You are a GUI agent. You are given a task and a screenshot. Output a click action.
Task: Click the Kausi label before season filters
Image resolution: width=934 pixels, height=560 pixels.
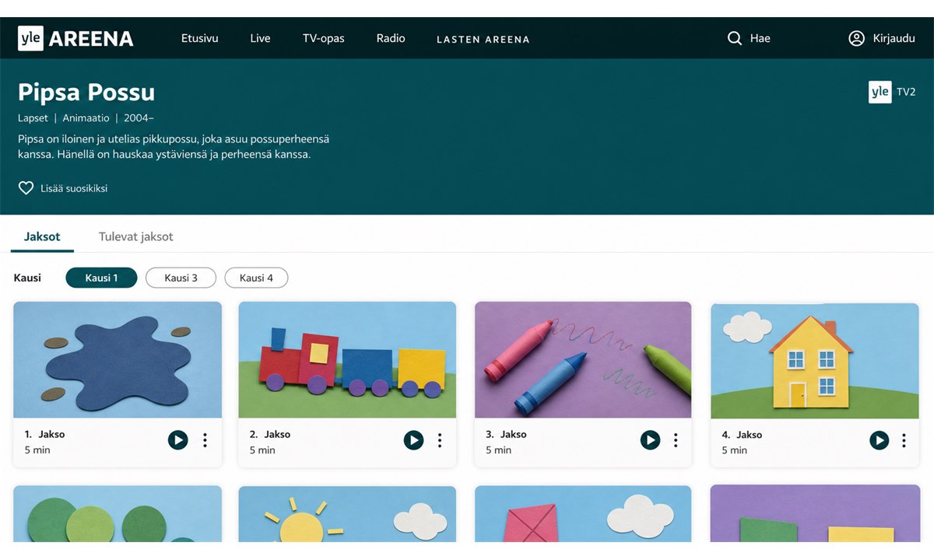point(27,278)
